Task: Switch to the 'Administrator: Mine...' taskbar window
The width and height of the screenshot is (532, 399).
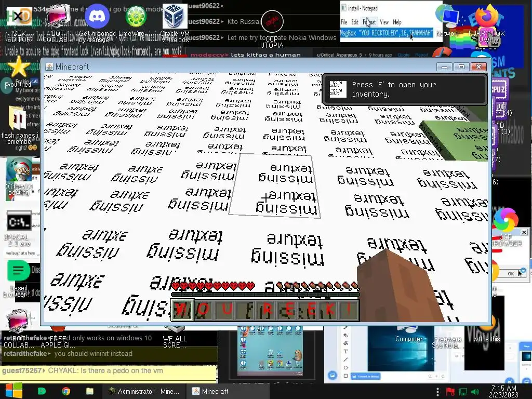Action: point(144,391)
